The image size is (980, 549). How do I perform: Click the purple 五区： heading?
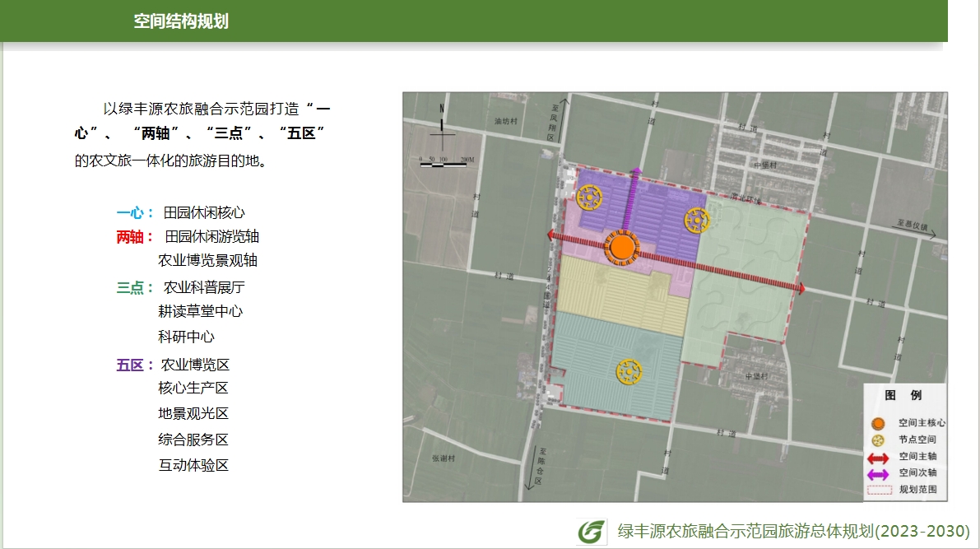pos(135,365)
